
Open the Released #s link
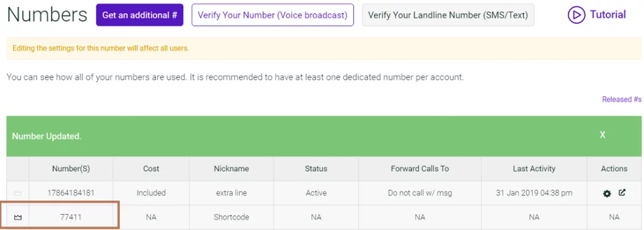tap(622, 99)
